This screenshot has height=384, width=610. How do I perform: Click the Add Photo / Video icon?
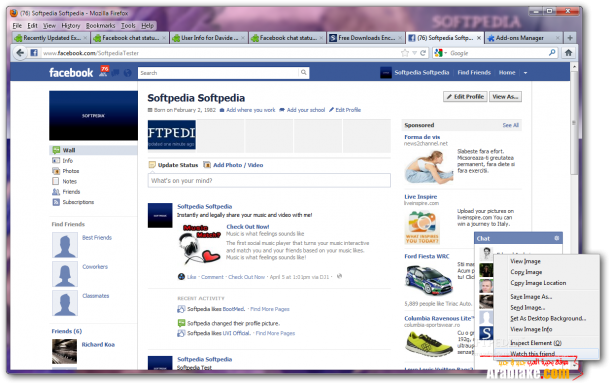coord(207,165)
